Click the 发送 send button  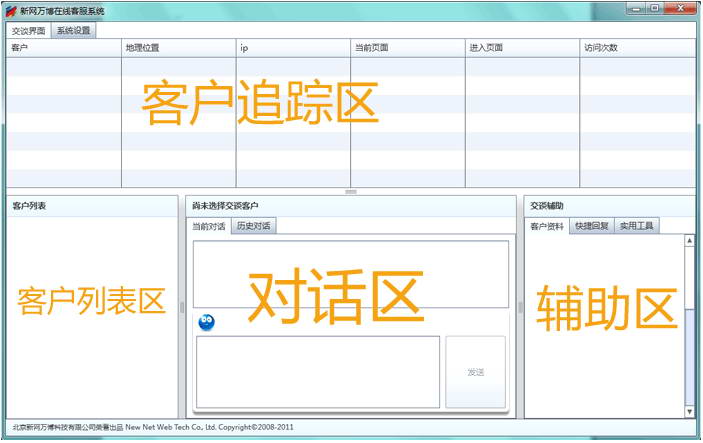tap(475, 372)
